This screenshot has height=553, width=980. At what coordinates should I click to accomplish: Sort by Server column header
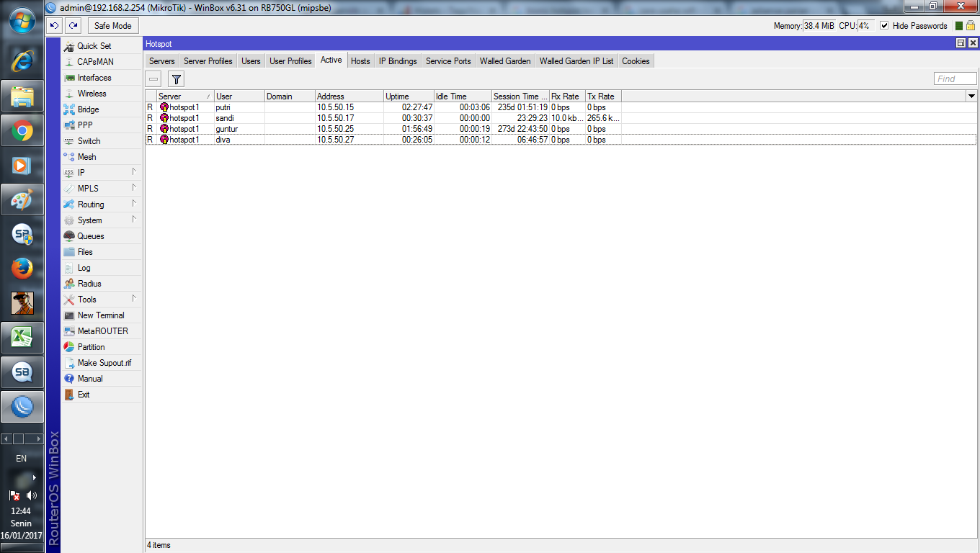185,96
